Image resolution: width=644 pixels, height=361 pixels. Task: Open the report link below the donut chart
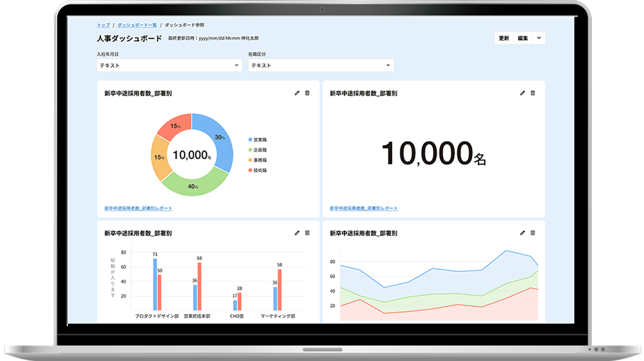point(138,208)
